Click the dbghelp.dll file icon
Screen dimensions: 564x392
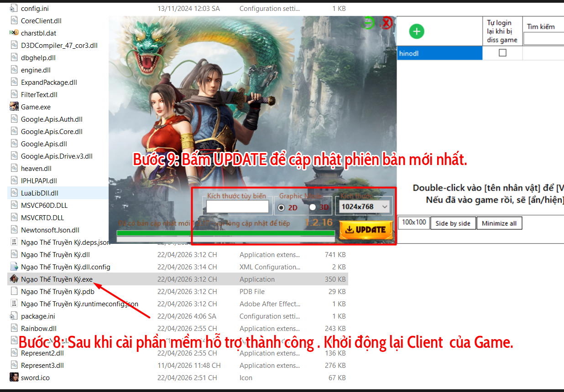[14, 58]
